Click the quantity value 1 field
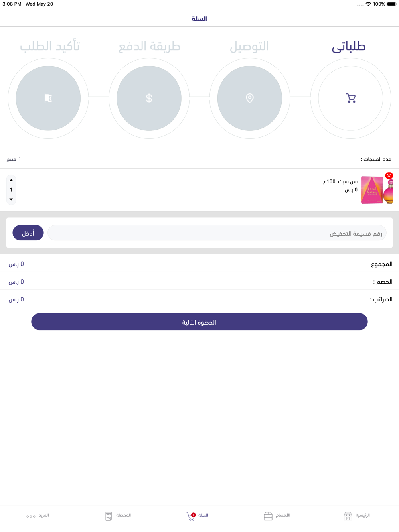The width and height of the screenshot is (399, 532). (x=11, y=190)
